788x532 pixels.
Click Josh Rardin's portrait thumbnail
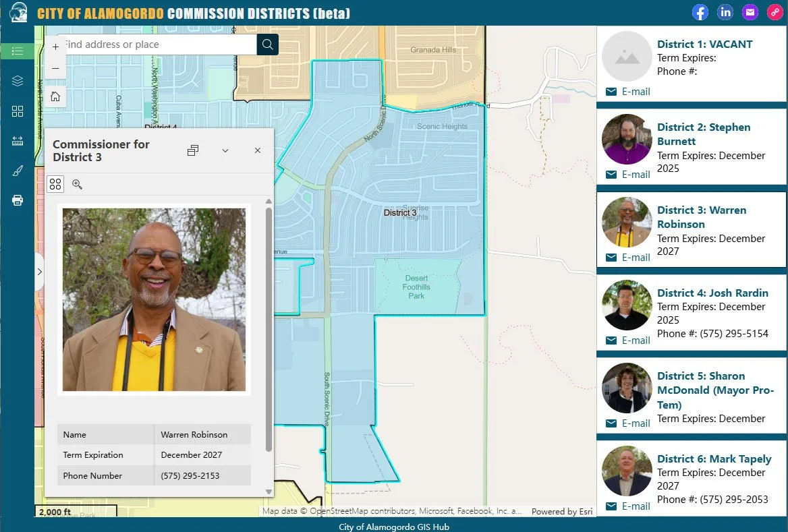pyautogui.click(x=627, y=305)
